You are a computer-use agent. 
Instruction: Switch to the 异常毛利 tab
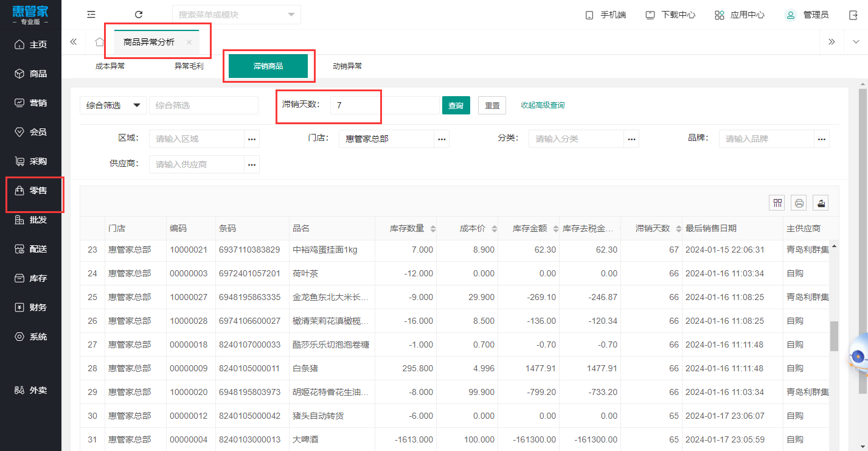pyautogui.click(x=189, y=66)
